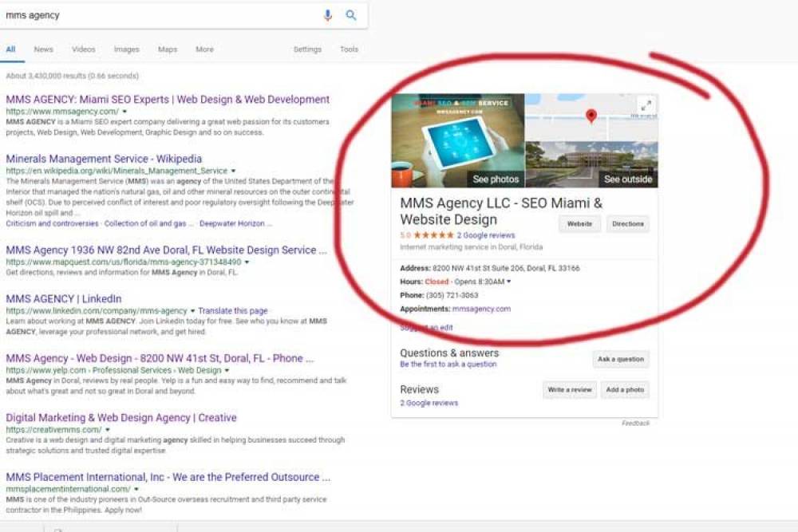Open the Videos results tab

(x=84, y=49)
